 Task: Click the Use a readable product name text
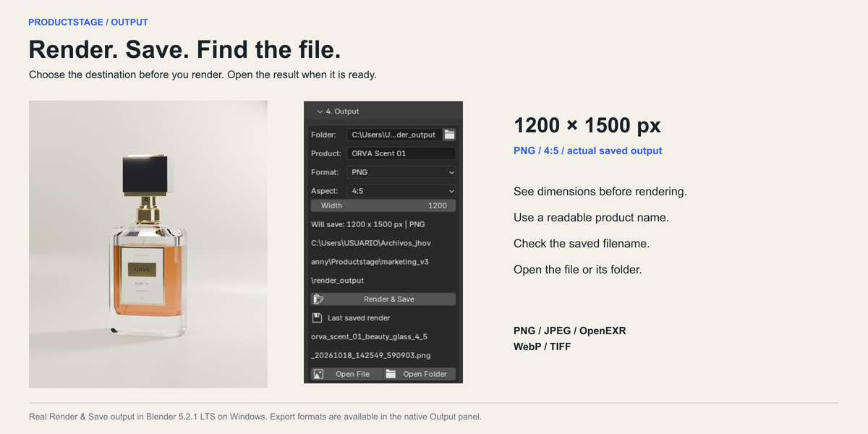coord(592,218)
